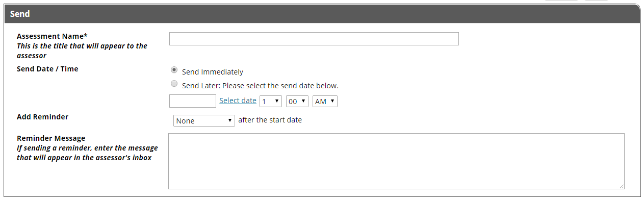Click the Send Date / Time label
Viewport: 644px width, 200px height.
(x=47, y=68)
